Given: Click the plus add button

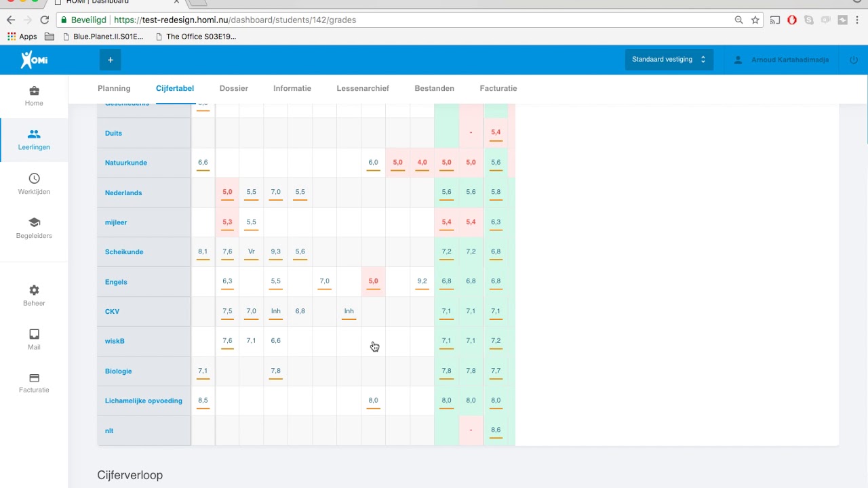Looking at the screenshot, I should pos(111,60).
